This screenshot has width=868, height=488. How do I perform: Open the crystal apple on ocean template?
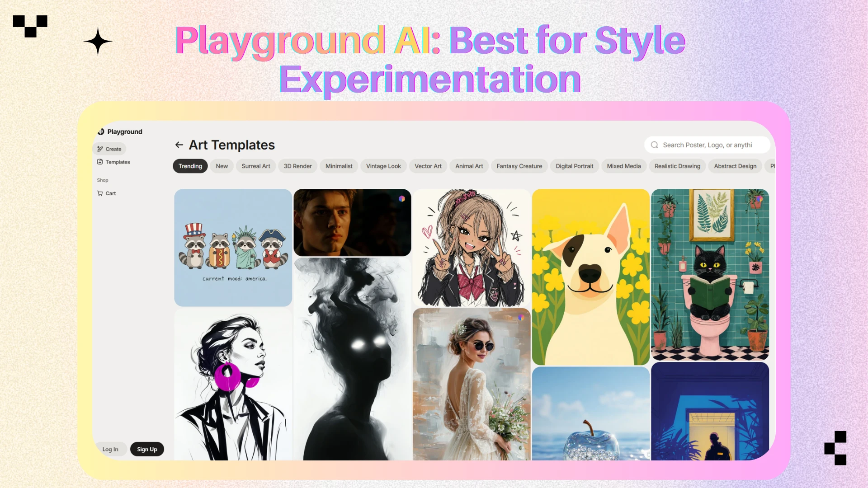[590, 413]
